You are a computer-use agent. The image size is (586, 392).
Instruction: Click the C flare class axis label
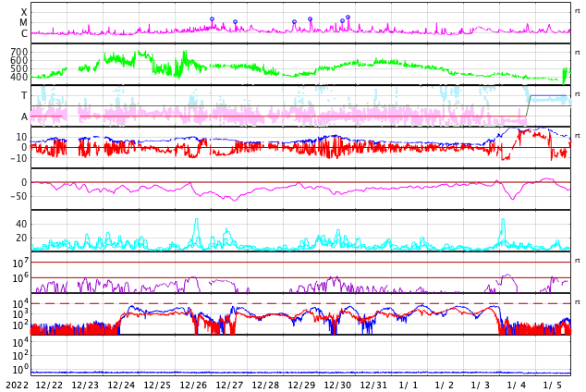tap(24, 33)
